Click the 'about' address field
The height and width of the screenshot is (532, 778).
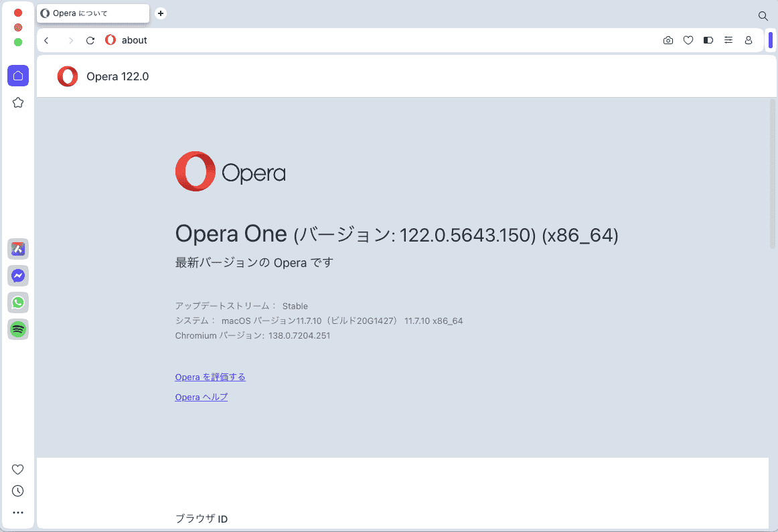(x=135, y=41)
